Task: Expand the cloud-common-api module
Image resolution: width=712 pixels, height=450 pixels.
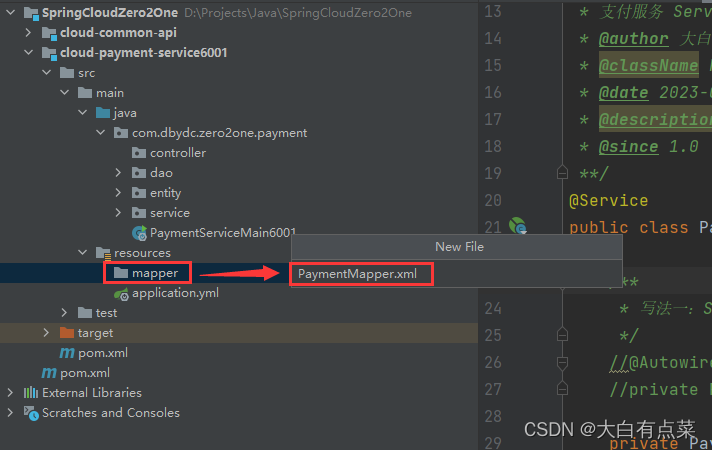Action: point(28,33)
